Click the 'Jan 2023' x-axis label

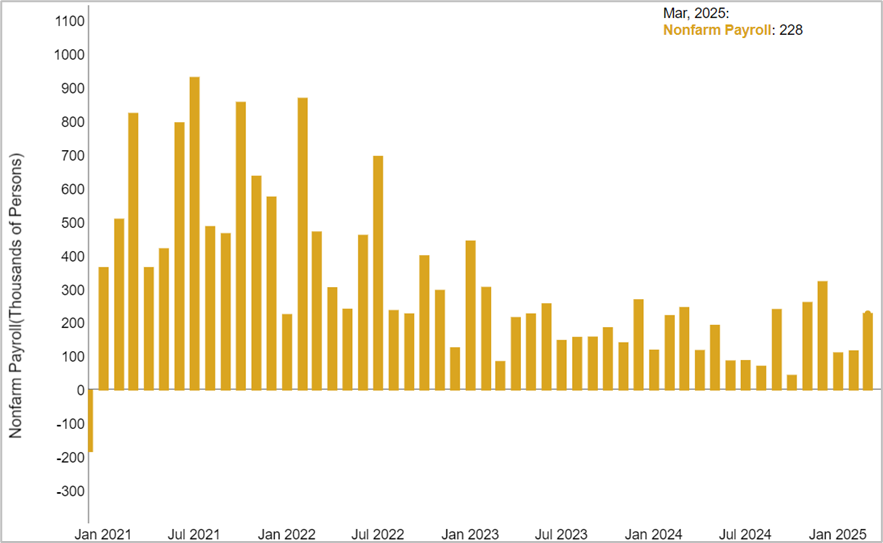click(x=470, y=534)
